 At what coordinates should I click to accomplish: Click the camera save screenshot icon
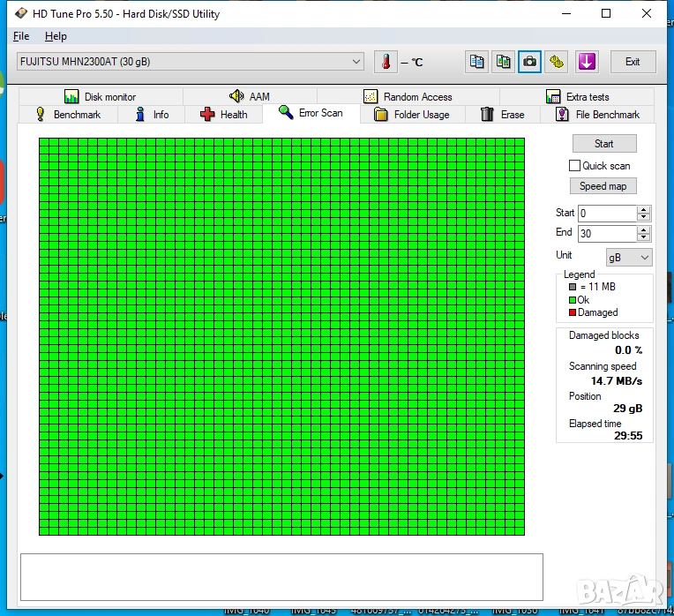529,62
